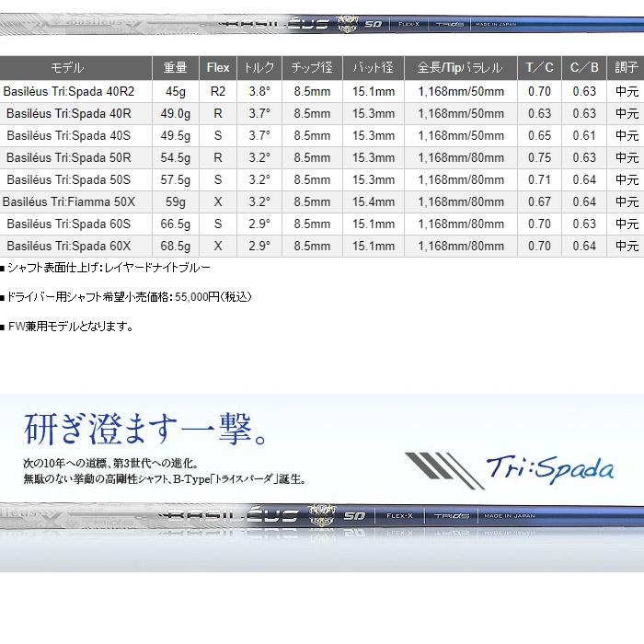Click the bottom banner shaft image
This screenshot has width=644, height=644.
(x=322, y=516)
